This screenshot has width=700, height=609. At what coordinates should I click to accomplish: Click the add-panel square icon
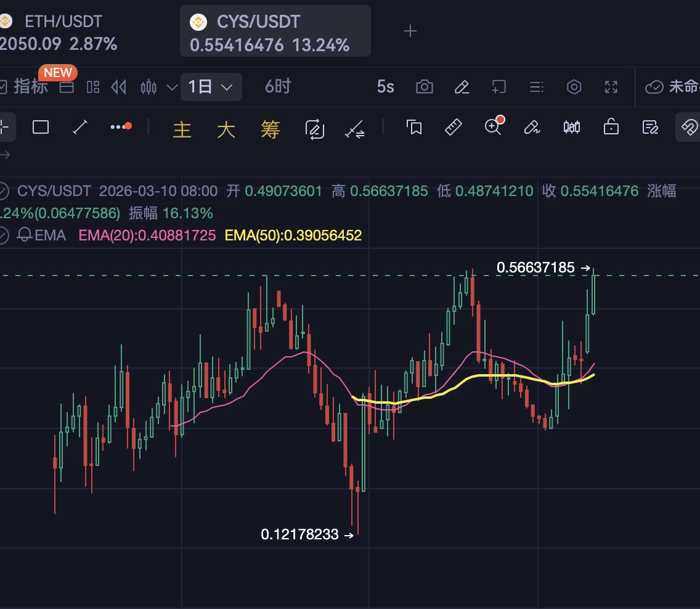pyautogui.click(x=499, y=87)
